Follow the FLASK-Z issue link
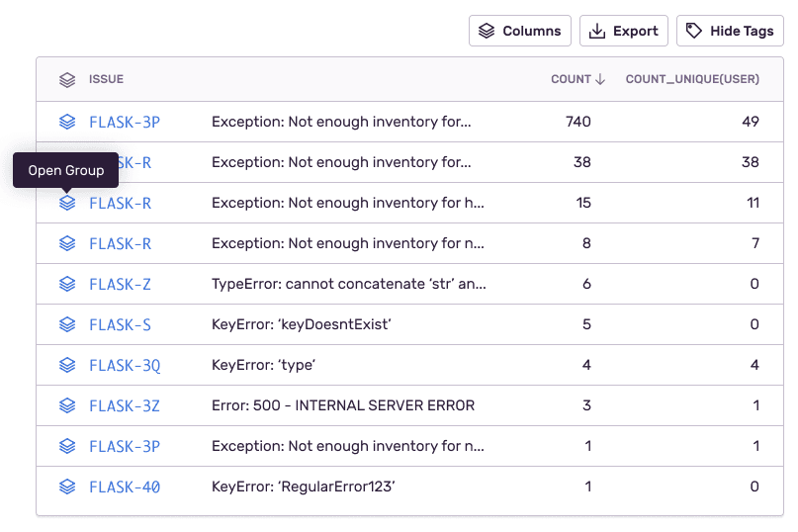798x532 pixels. [120, 284]
